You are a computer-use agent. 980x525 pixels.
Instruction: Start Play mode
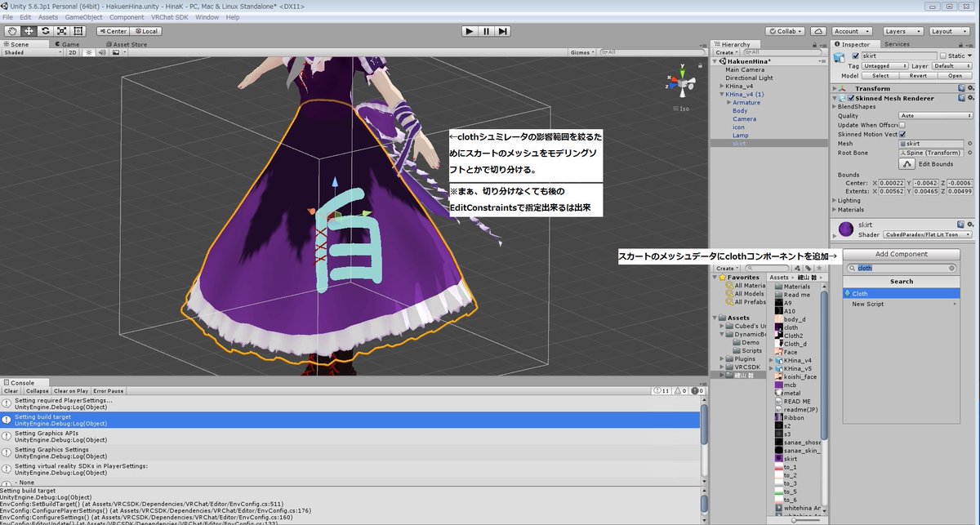469,31
